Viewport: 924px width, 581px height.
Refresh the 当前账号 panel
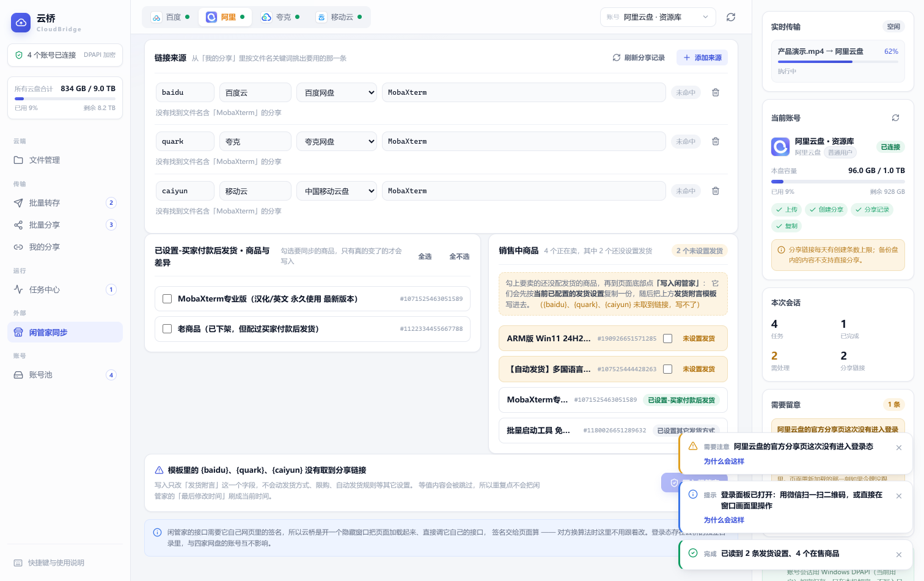[x=895, y=117]
